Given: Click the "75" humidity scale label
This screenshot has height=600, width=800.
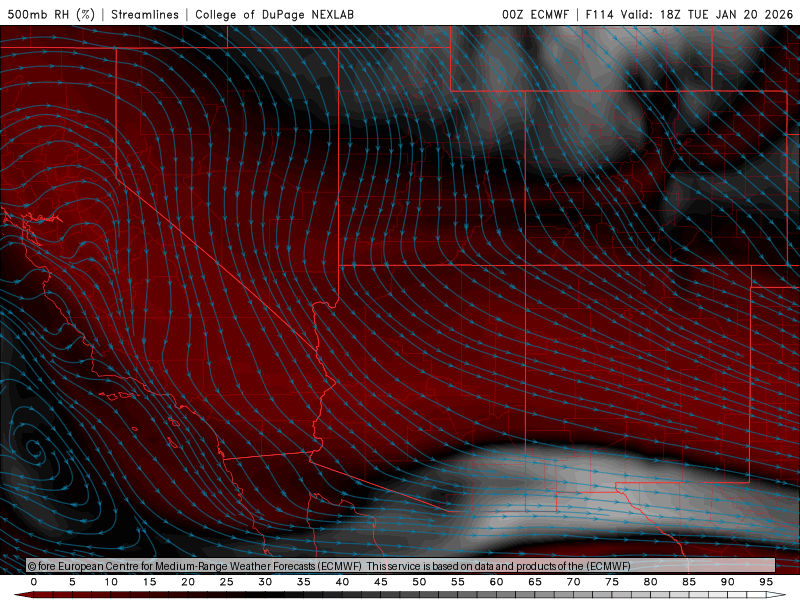Looking at the screenshot, I should [x=612, y=582].
